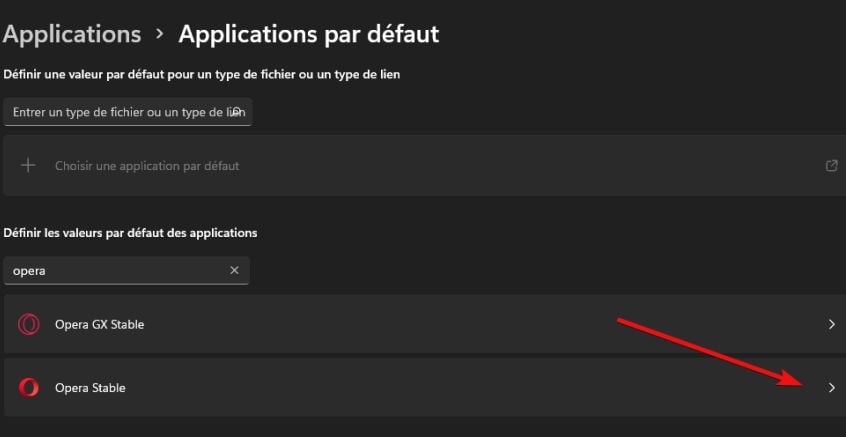Select the Opera Stable label
Image resolution: width=846 pixels, height=437 pixels.
click(90, 388)
